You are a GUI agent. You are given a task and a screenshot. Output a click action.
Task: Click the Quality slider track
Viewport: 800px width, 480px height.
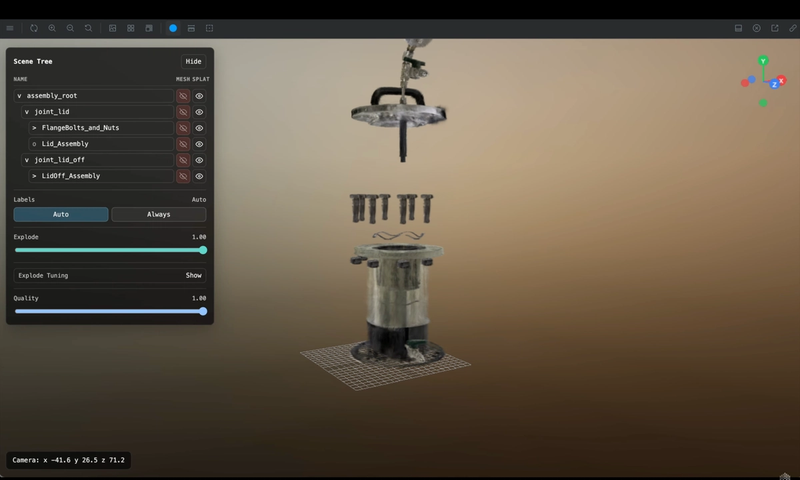110,311
